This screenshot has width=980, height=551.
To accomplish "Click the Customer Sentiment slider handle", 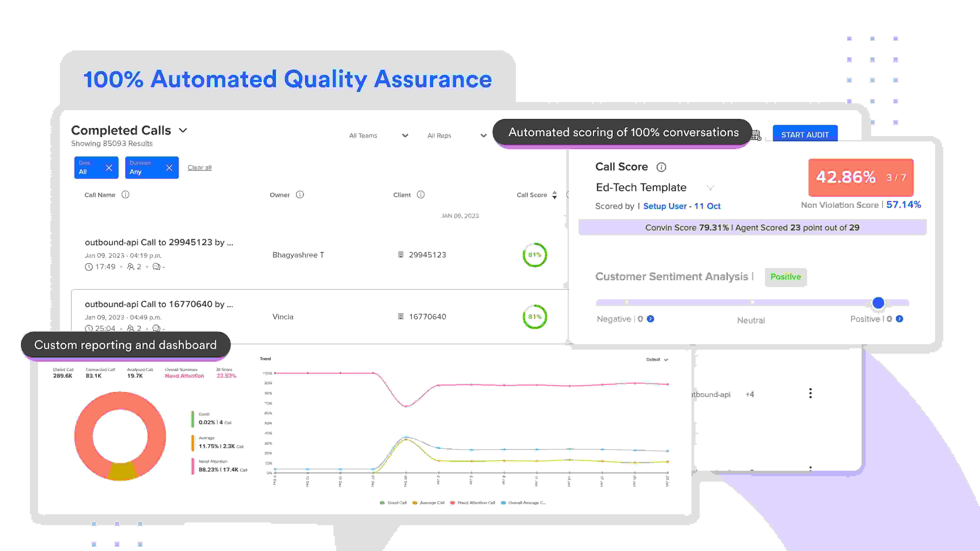I will [x=878, y=303].
